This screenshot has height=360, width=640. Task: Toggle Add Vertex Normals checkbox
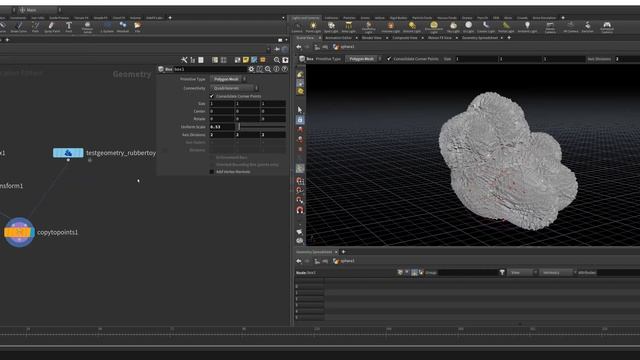click(212, 172)
